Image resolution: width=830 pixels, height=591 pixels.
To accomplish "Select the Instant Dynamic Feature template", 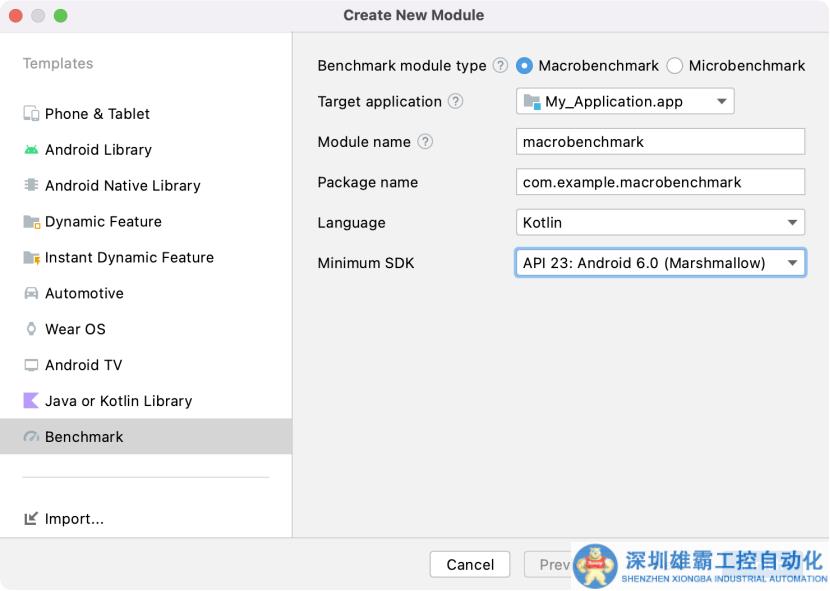I will point(129,258).
